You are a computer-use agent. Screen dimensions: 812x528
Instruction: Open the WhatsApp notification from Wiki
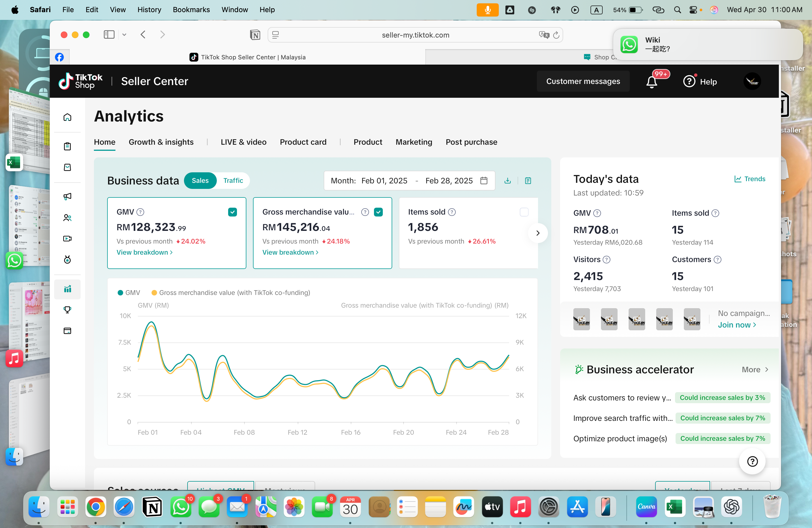pos(708,45)
